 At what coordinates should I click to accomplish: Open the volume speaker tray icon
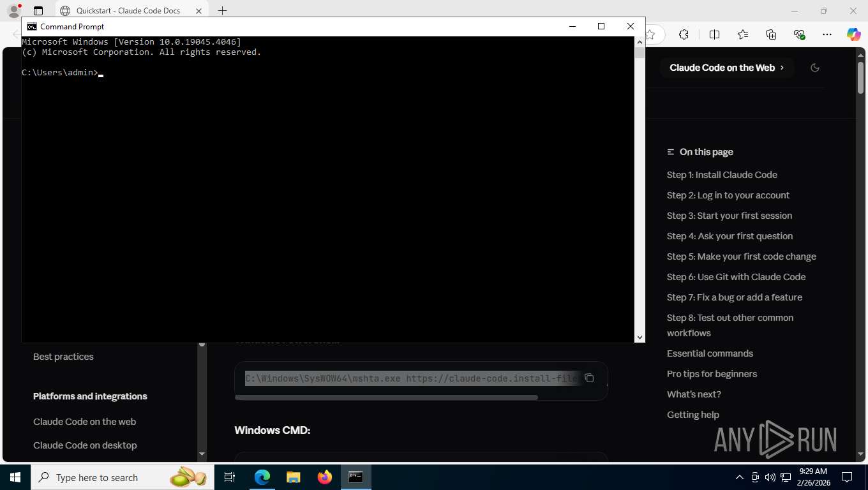click(770, 477)
